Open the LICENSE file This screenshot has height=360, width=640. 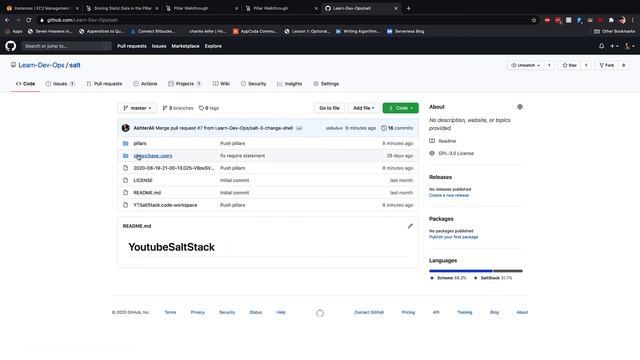142,180
